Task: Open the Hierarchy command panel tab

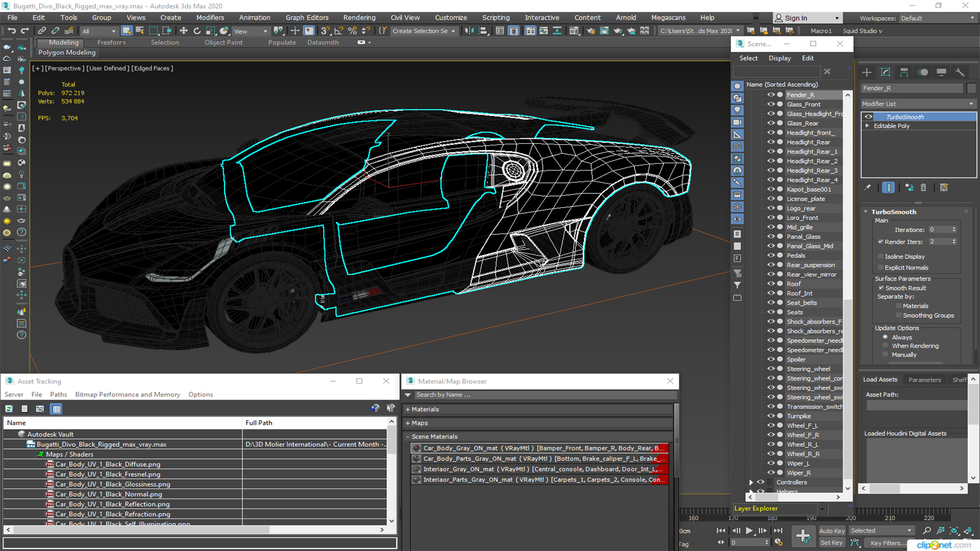Action: (904, 72)
